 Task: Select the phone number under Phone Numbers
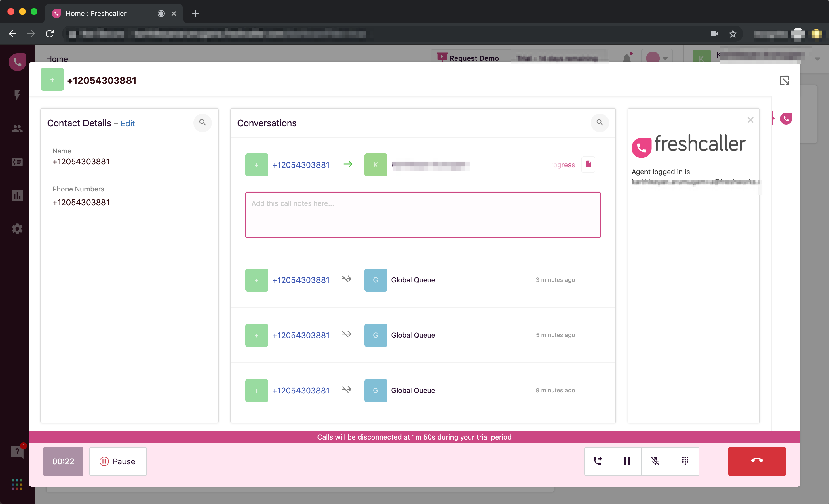(81, 203)
